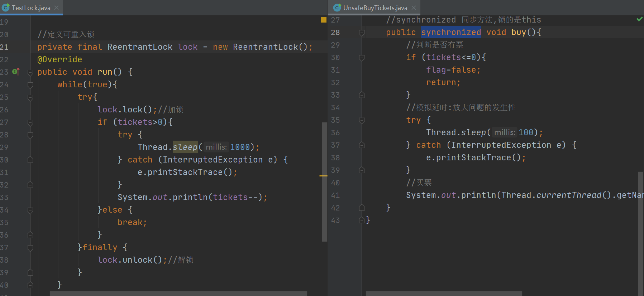Collapse the if (tickets<=0) fold marker
Image resolution: width=644 pixels, height=296 pixels.
pos(362,58)
